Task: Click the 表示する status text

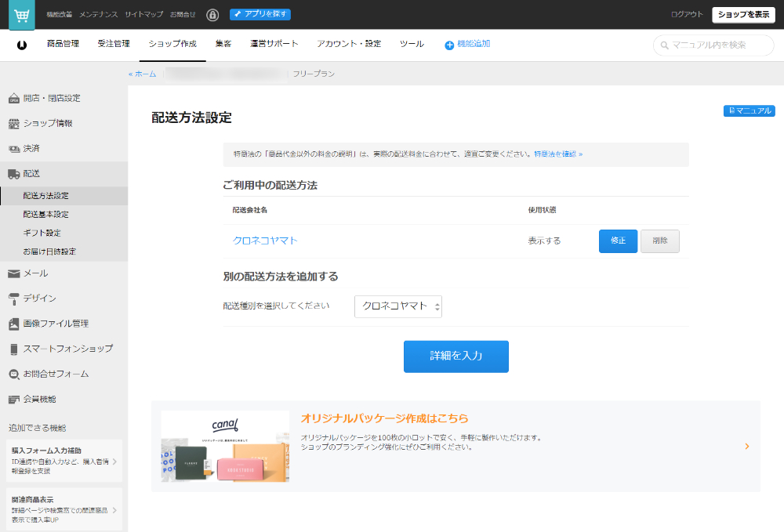Action: click(545, 241)
